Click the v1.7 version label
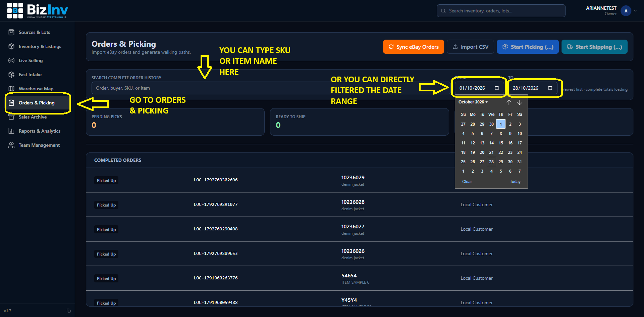The height and width of the screenshot is (317, 644). 8,311
